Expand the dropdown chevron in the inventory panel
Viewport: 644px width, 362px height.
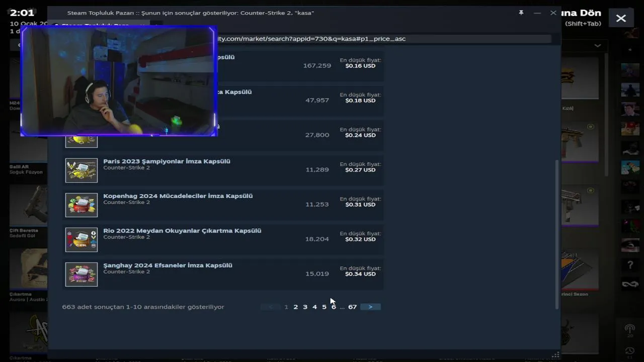pos(597,45)
